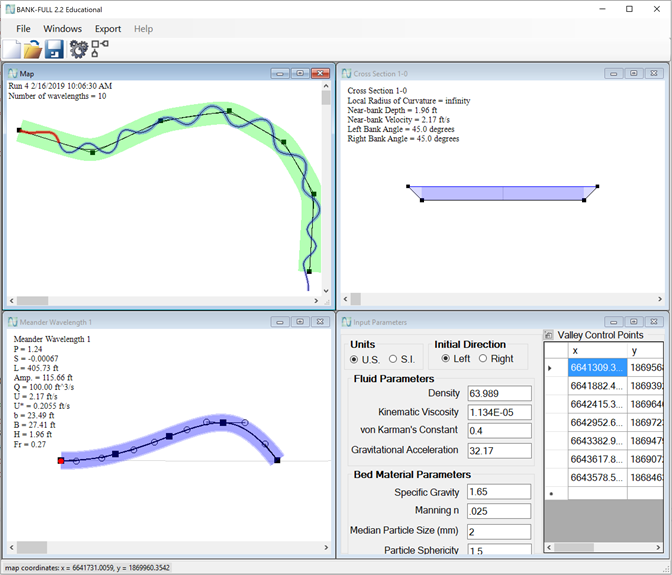
Task: Click the Cross Section 1-0 window icon
Action: click(347, 73)
